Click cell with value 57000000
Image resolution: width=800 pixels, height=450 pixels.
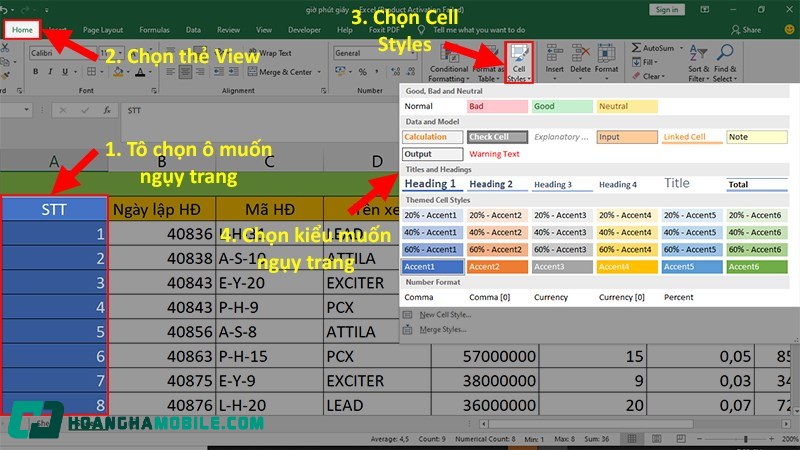coord(485,356)
